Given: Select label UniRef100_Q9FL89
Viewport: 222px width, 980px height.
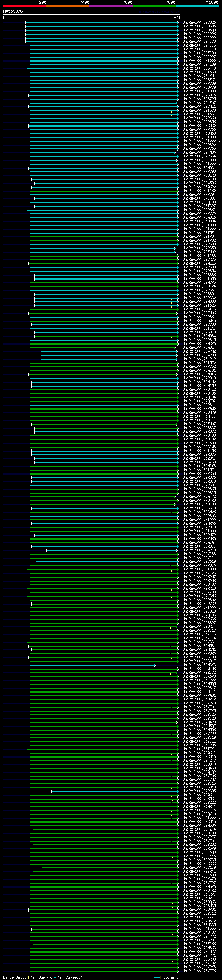Looking at the screenshot, I should coord(199,65).
